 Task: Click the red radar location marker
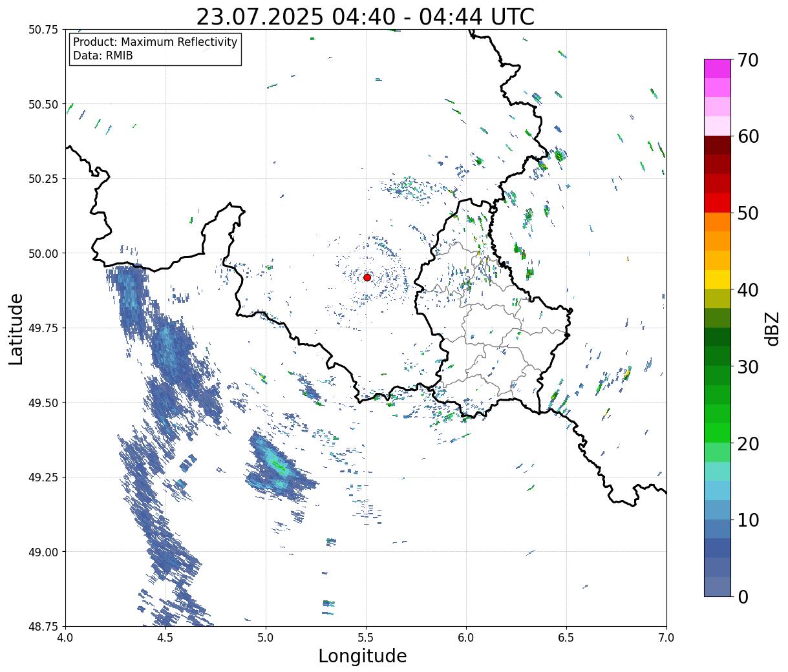pyautogui.click(x=367, y=277)
